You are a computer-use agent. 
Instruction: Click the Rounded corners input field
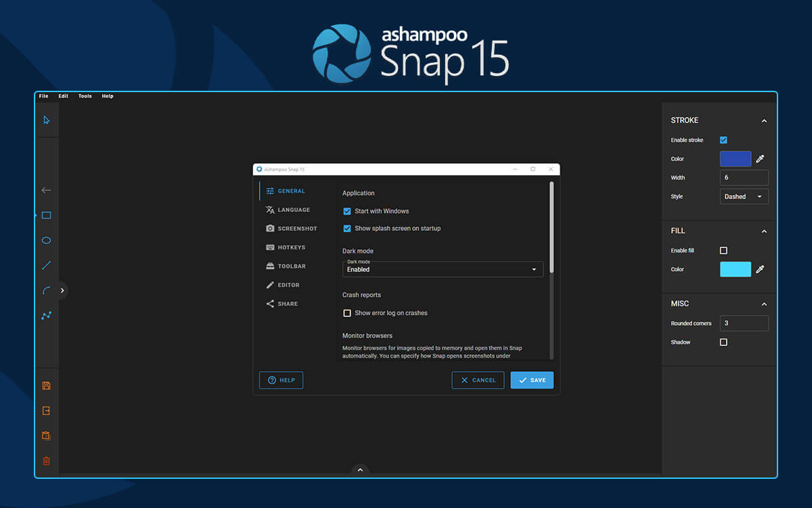(744, 324)
